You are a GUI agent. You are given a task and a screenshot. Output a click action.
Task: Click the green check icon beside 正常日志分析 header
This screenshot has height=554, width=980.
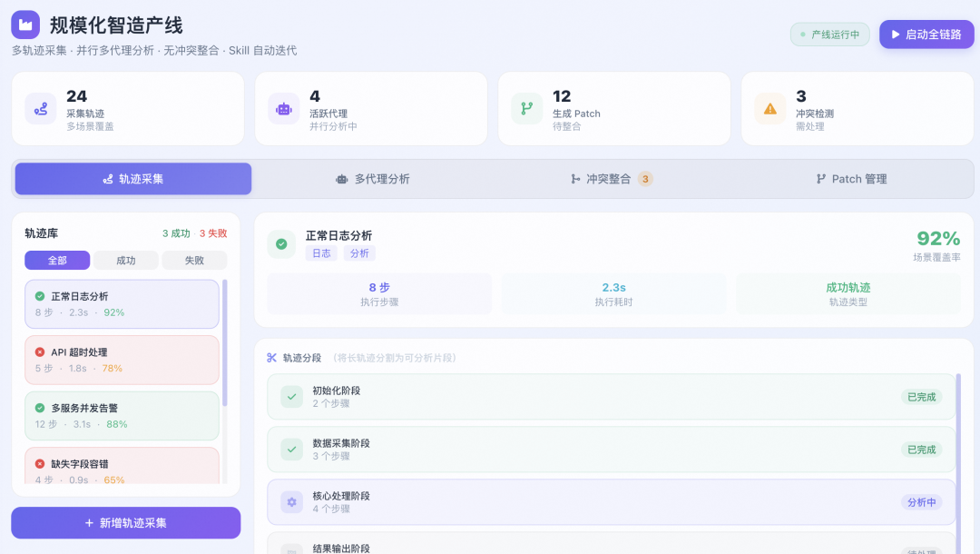tap(281, 244)
